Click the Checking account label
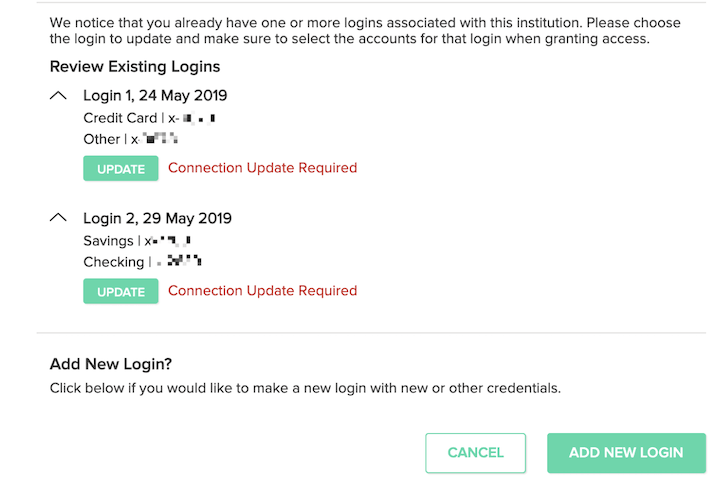 113,262
